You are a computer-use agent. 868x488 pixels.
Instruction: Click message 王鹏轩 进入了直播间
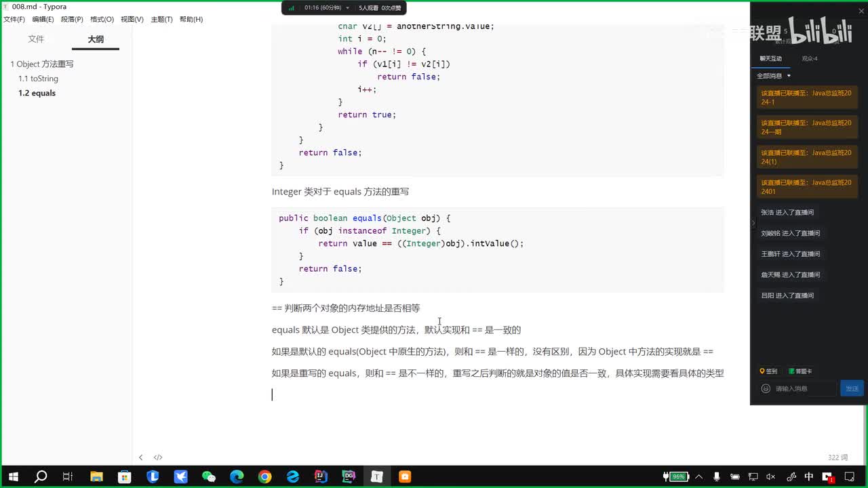[790, 254]
